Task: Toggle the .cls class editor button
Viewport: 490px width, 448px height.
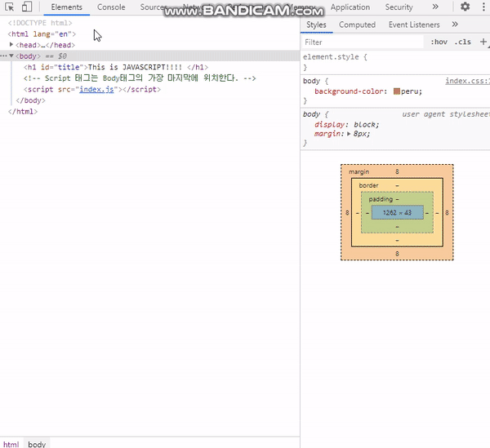Action: (x=462, y=42)
